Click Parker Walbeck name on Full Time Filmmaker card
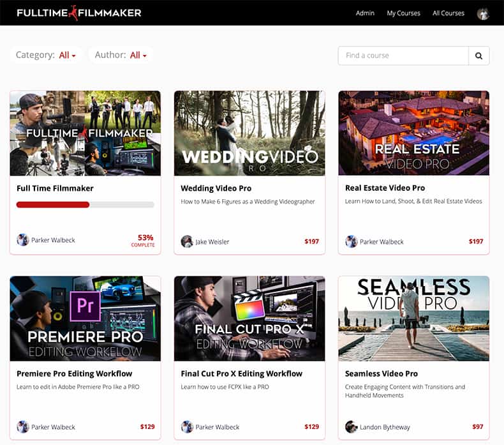The height and width of the screenshot is (445, 504). tap(53, 240)
